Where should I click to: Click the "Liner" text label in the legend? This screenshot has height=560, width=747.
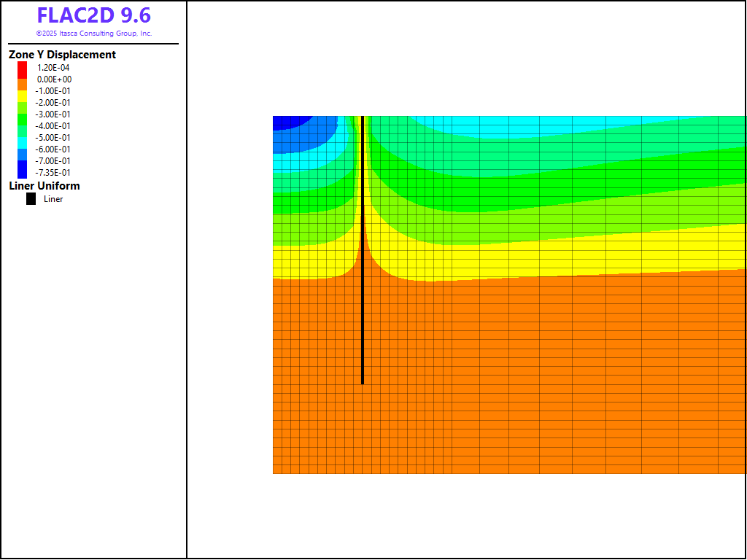point(53,199)
